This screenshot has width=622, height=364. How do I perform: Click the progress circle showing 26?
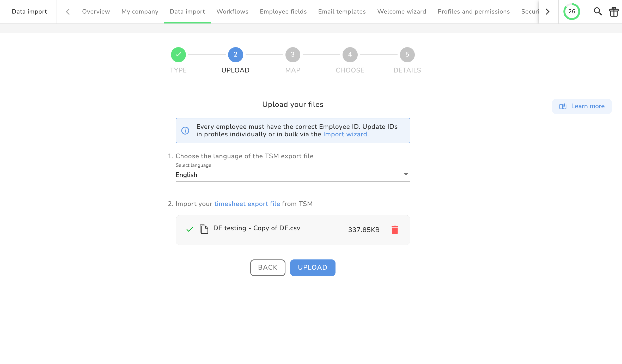(571, 11)
